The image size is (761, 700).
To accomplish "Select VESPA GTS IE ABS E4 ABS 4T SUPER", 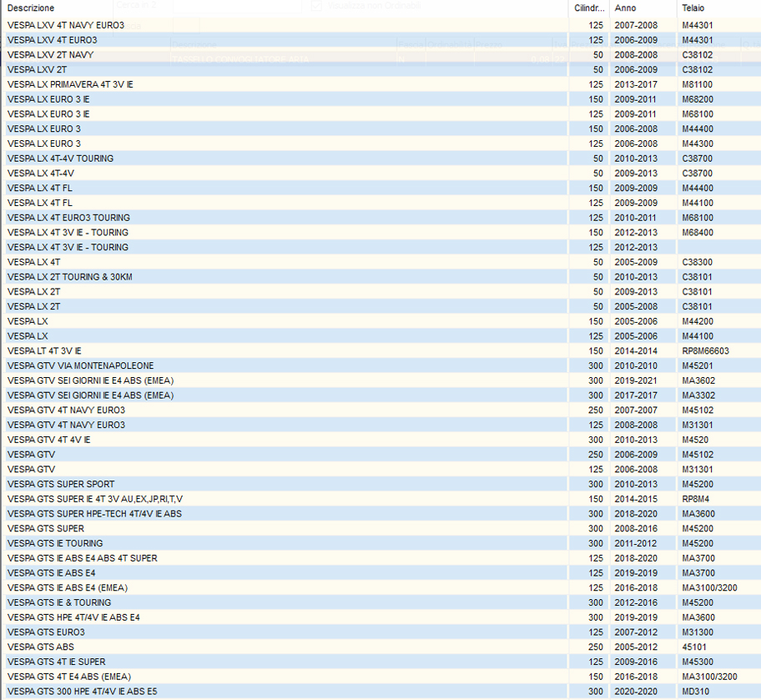I will (x=380, y=558).
